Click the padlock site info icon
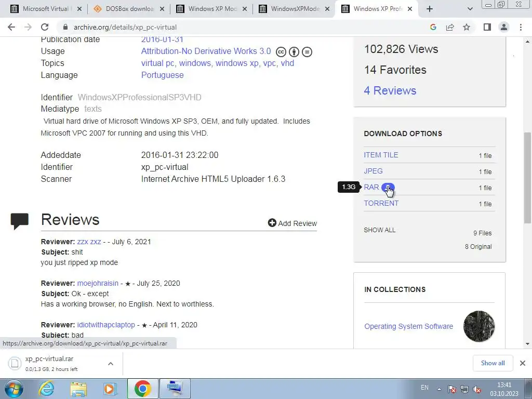Image resolution: width=532 pixels, height=399 pixels. [65, 27]
